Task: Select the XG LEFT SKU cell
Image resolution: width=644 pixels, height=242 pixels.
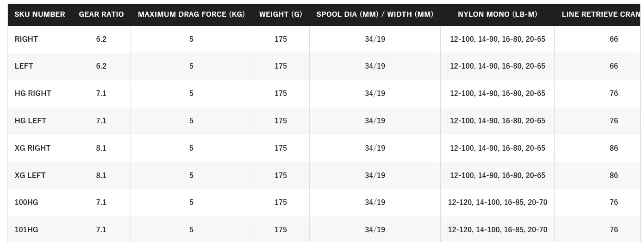Action: [30, 175]
